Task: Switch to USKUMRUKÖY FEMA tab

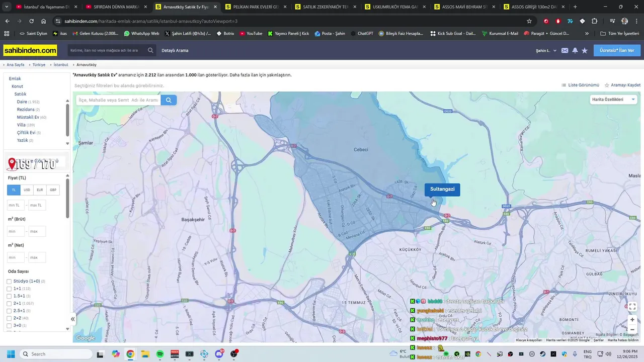Action: pyautogui.click(x=396, y=7)
